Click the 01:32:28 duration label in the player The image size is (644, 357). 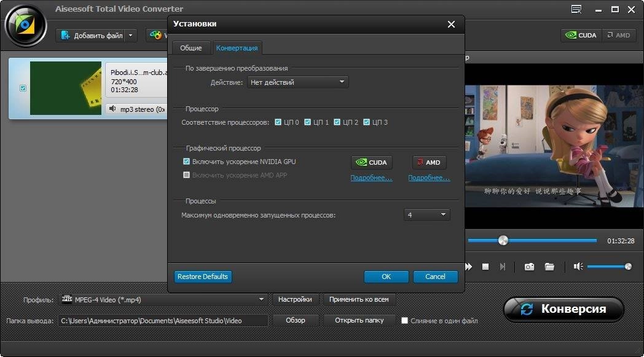621,241
